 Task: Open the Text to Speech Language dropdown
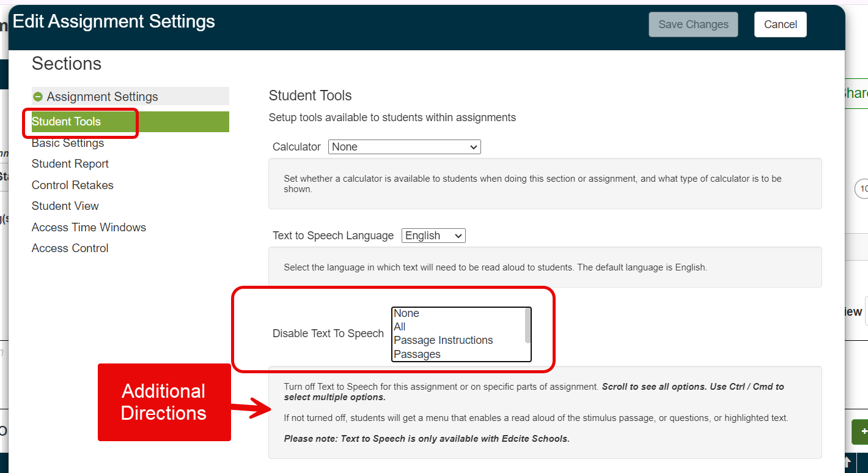pyautogui.click(x=433, y=236)
